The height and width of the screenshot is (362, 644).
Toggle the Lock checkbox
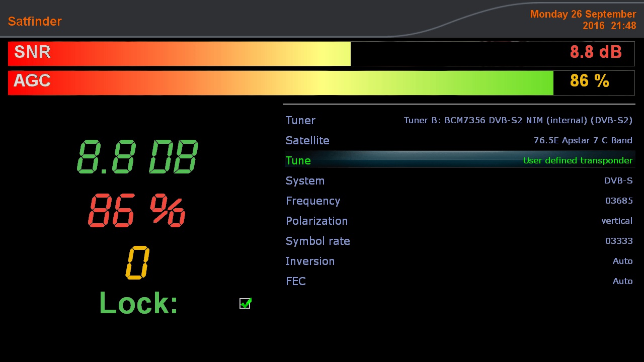(x=245, y=303)
